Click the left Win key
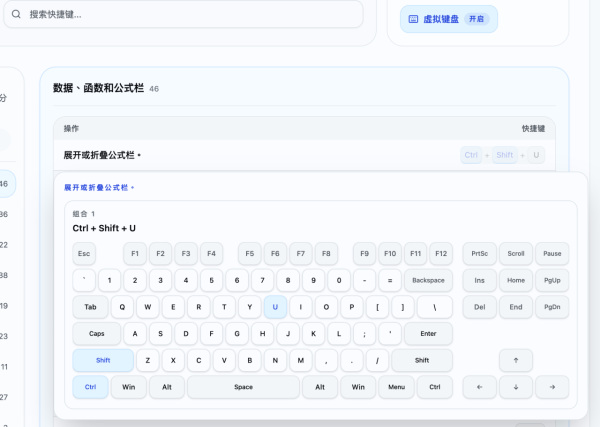600x427 pixels. [x=129, y=387]
